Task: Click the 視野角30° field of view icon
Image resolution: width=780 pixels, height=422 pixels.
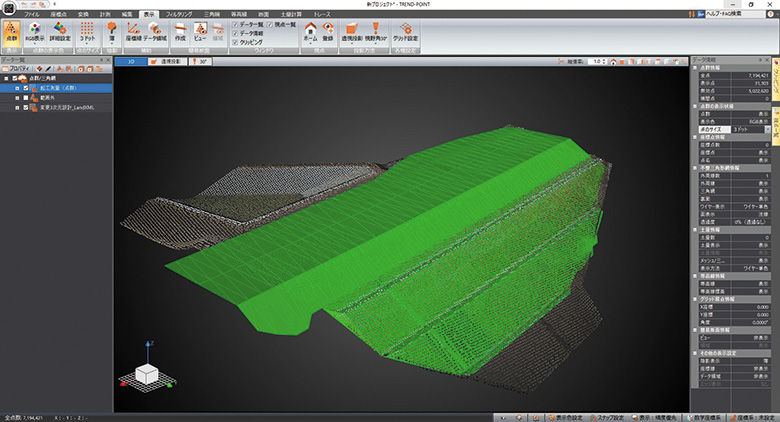Action: pyautogui.click(x=376, y=33)
